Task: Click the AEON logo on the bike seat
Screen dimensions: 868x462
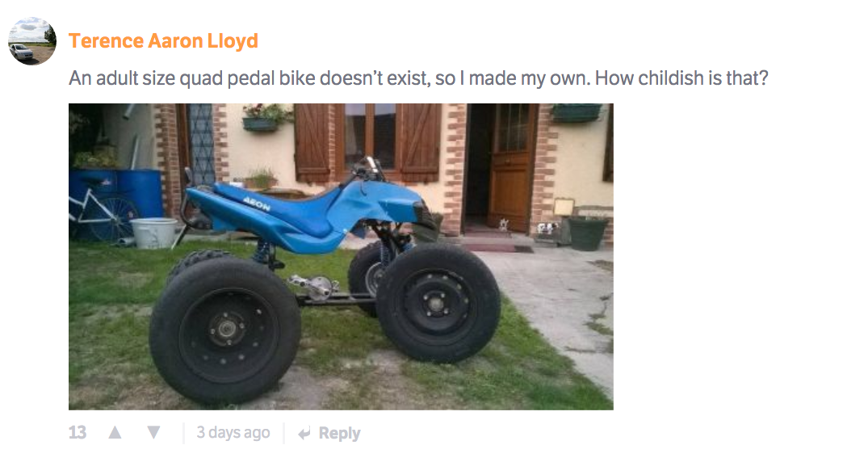Action: (256, 204)
